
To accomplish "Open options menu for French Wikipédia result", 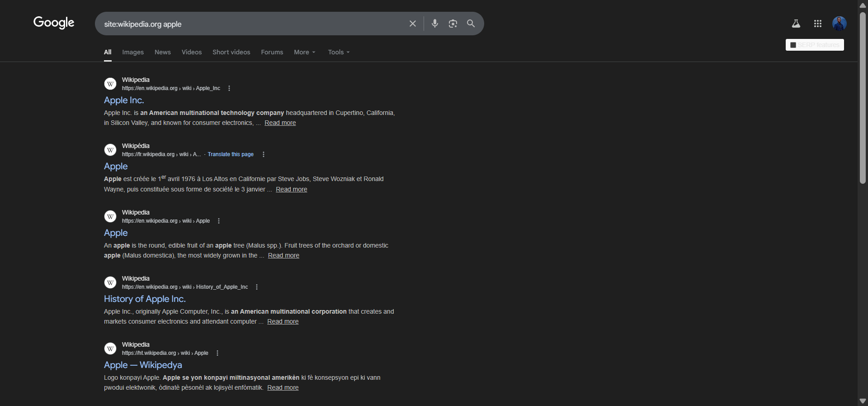I will (264, 154).
